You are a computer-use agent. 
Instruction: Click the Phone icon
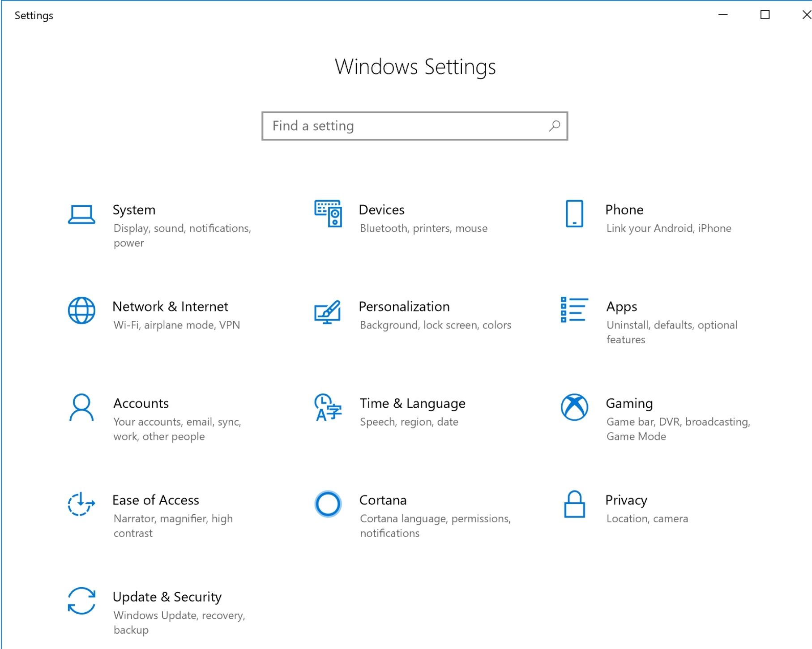574,213
